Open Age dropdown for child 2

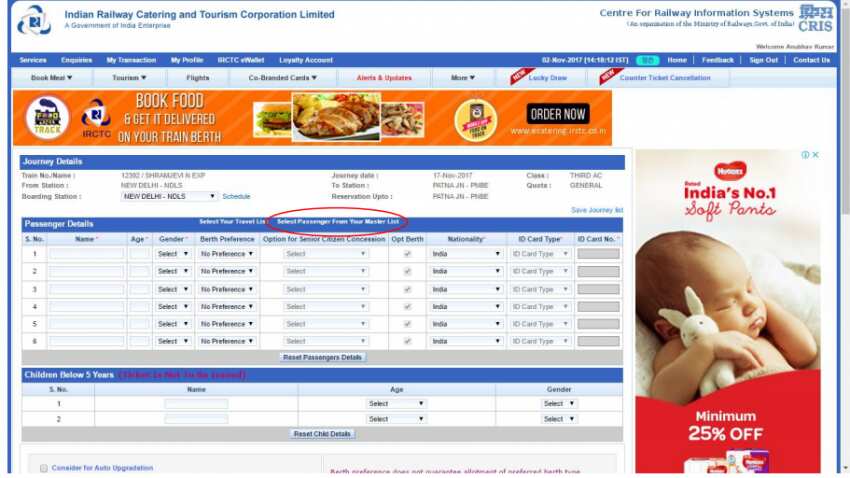tap(396, 419)
